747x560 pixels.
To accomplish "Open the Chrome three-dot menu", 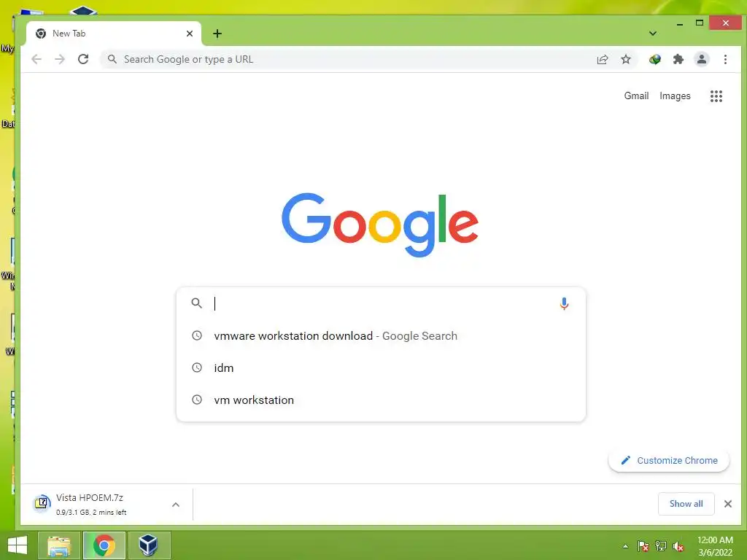I will pos(725,59).
